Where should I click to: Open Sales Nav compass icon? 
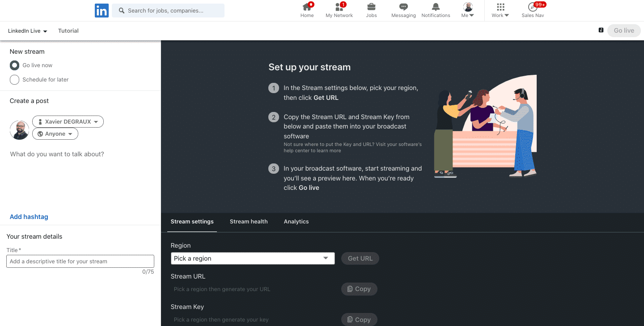coord(533,7)
